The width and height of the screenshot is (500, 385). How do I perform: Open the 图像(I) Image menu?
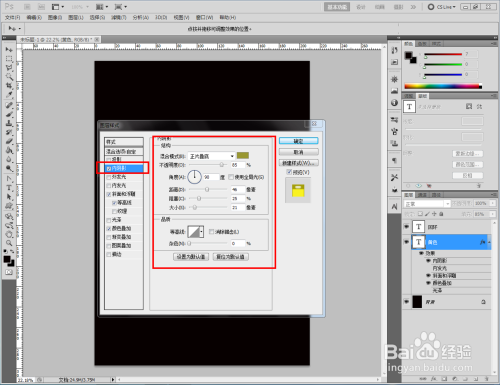coord(55,17)
